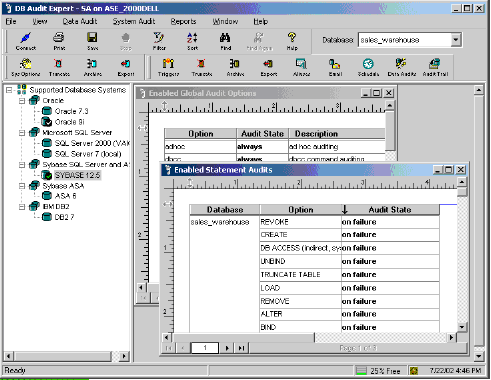Screen dimensions: 491x380
Task: Open the View menu
Action: [40, 22]
